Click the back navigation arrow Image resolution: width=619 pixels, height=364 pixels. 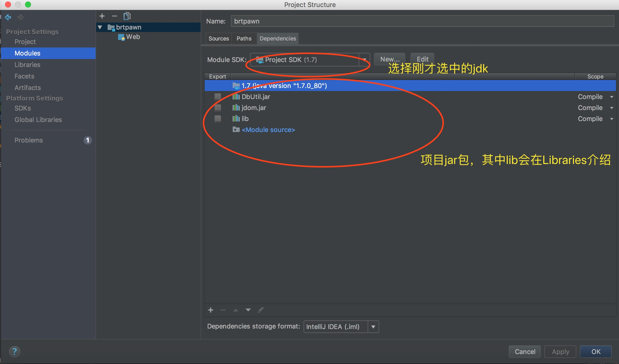pos(8,17)
